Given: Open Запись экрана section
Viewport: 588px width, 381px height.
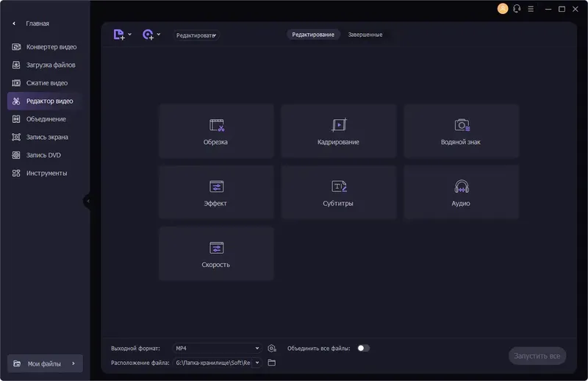Looking at the screenshot, I should (x=44, y=137).
